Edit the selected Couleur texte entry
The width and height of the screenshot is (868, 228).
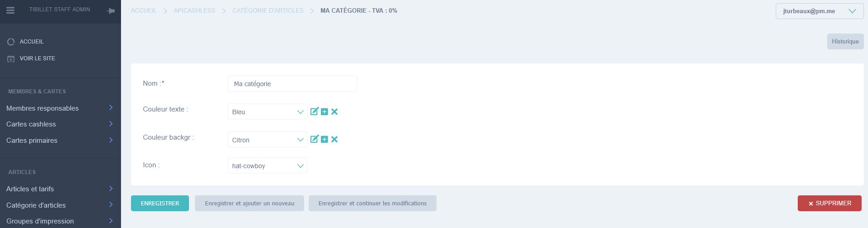pos(314,112)
